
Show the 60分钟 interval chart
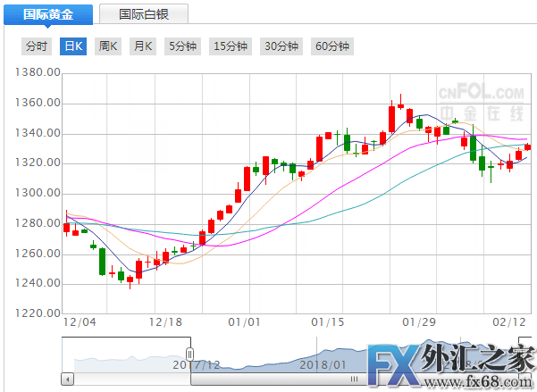[x=332, y=46]
